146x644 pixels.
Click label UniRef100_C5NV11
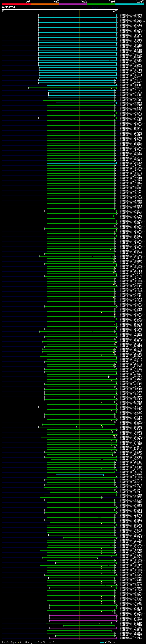coord(131,87)
